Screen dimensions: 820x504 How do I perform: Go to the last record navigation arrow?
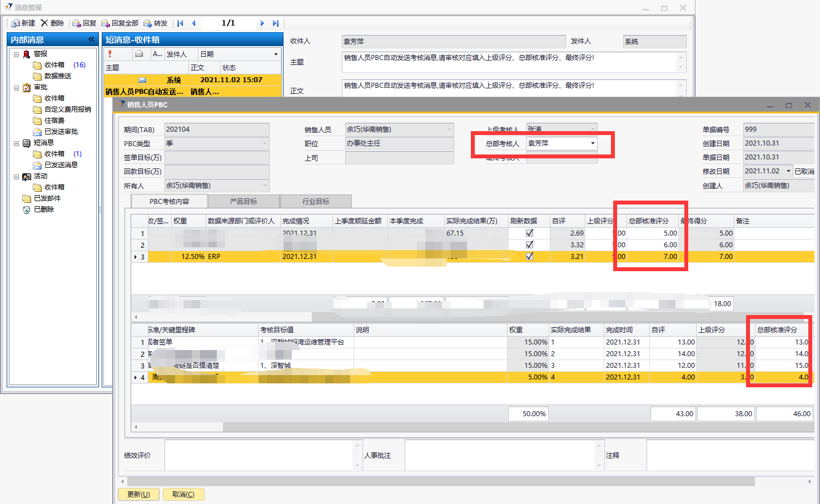(276, 23)
